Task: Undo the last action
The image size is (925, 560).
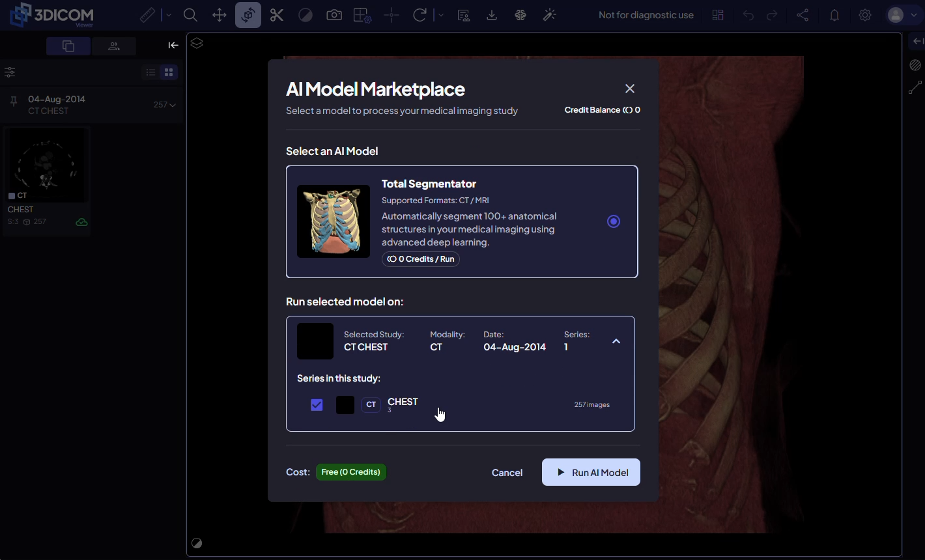Action: coord(748,15)
